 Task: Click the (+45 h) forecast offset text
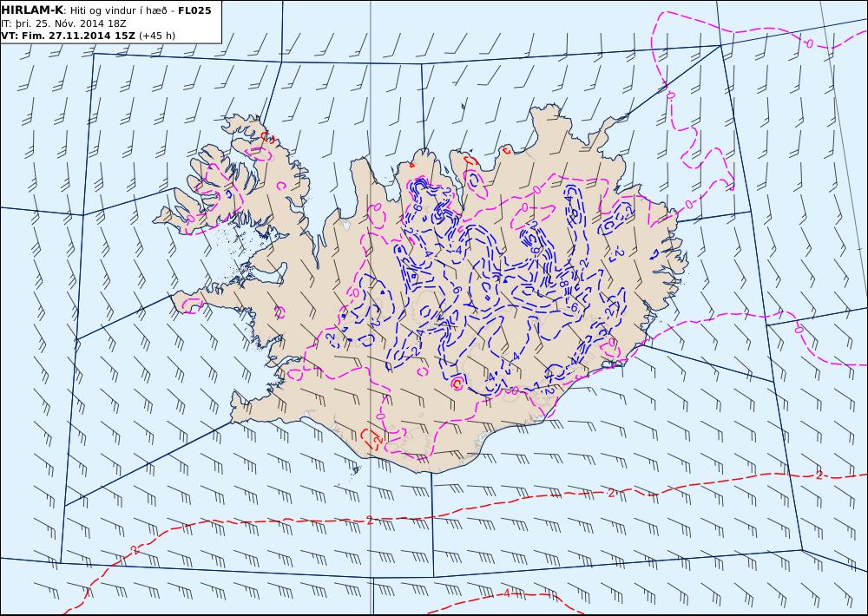(x=157, y=36)
